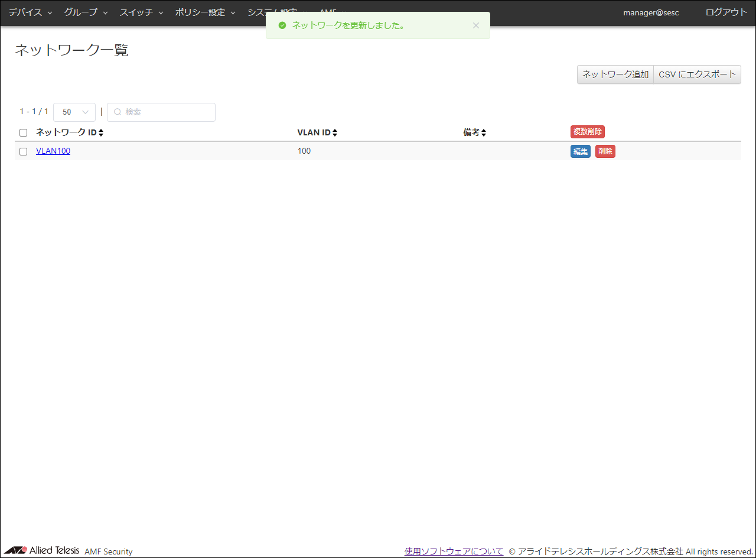Viewport: 756px width, 558px height.
Task: Click the 複数削除 bulk delete button
Action: click(x=587, y=132)
